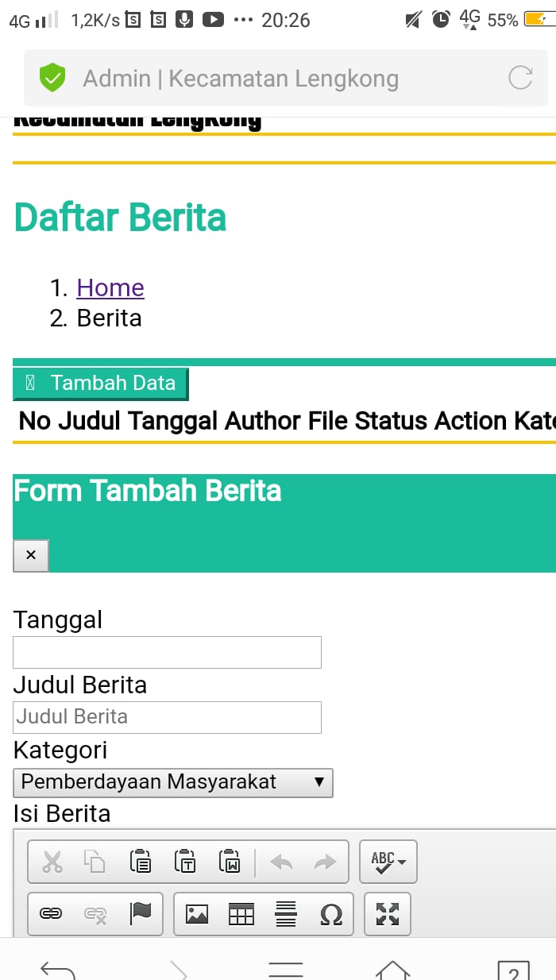Open the Kategori dropdown

(x=173, y=782)
